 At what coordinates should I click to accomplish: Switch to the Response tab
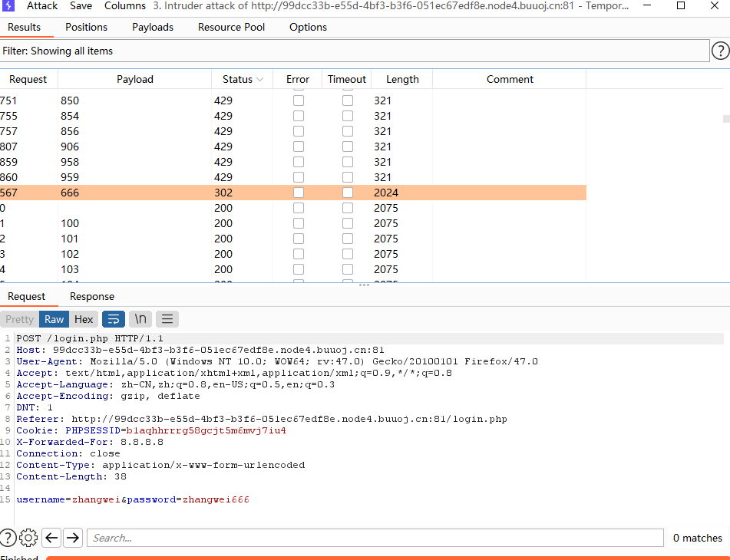coord(92,297)
